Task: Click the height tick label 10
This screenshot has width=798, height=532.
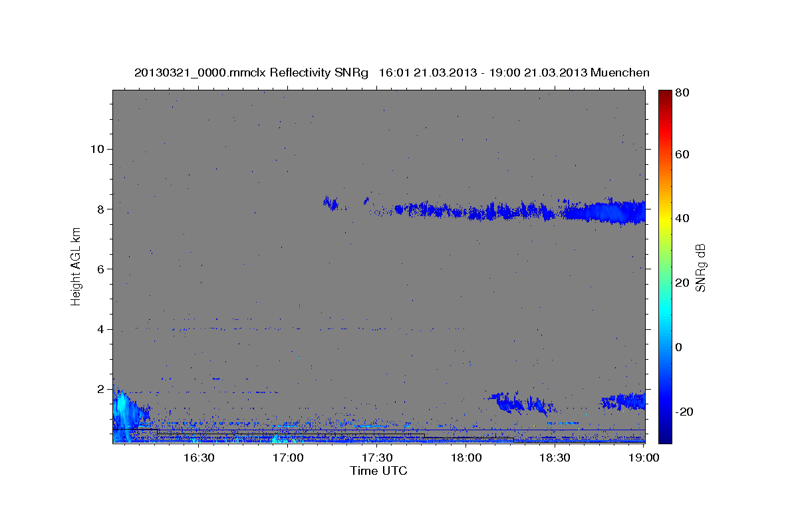Action: point(96,149)
